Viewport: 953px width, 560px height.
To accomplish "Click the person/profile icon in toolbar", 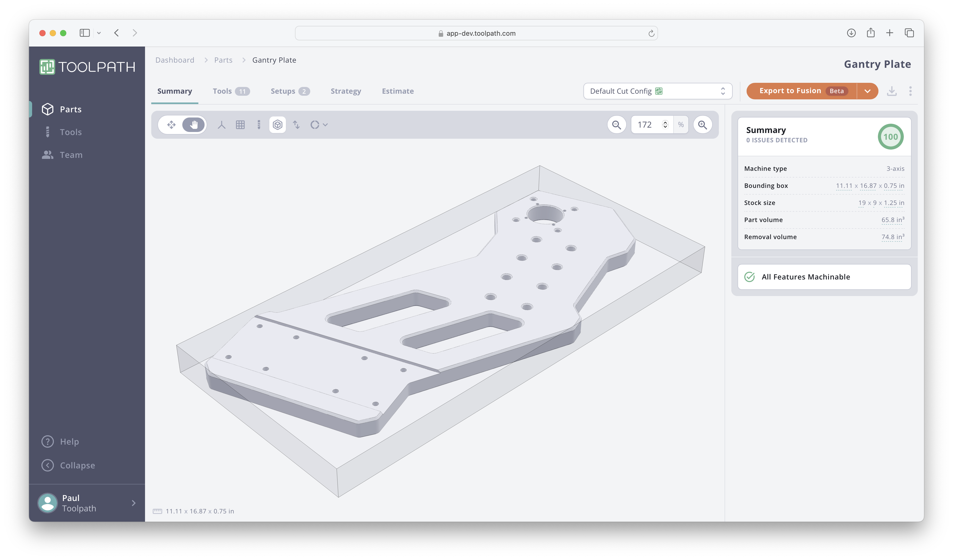I will (x=222, y=125).
